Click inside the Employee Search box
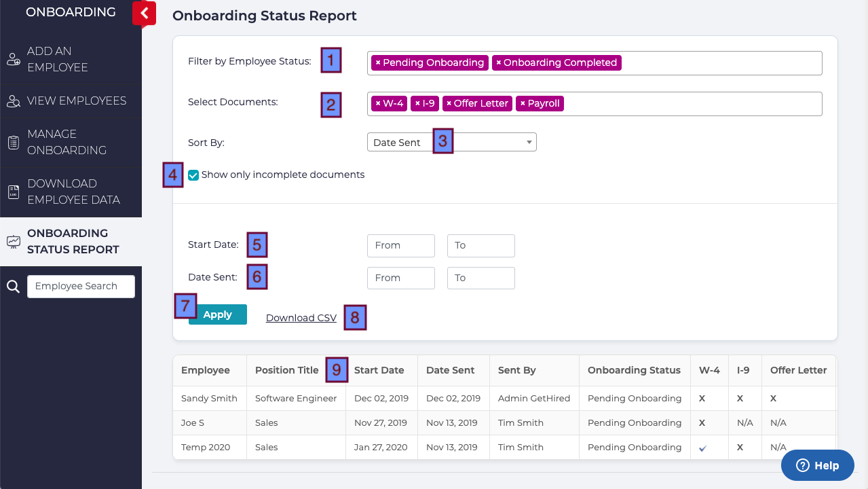Viewport: 868px width, 489px height. point(81,286)
